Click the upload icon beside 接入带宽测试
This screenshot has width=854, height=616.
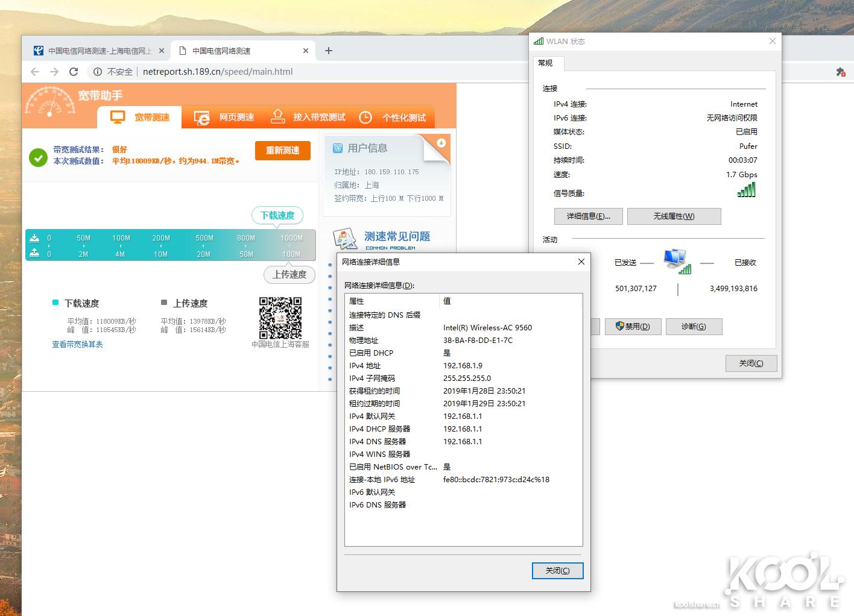(x=278, y=117)
